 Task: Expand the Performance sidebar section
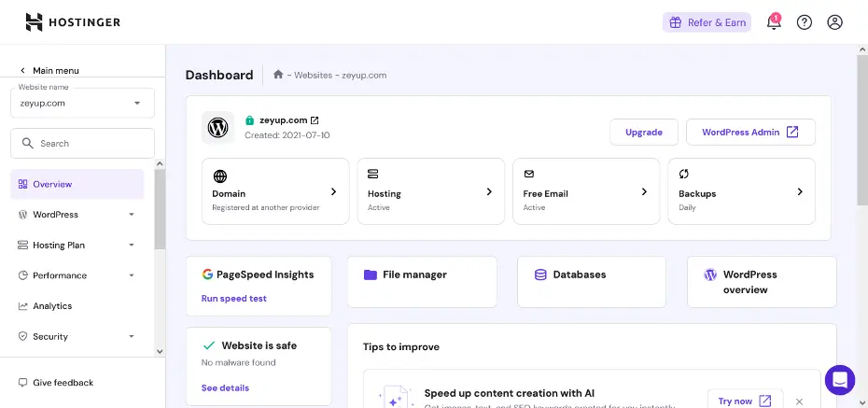77,275
